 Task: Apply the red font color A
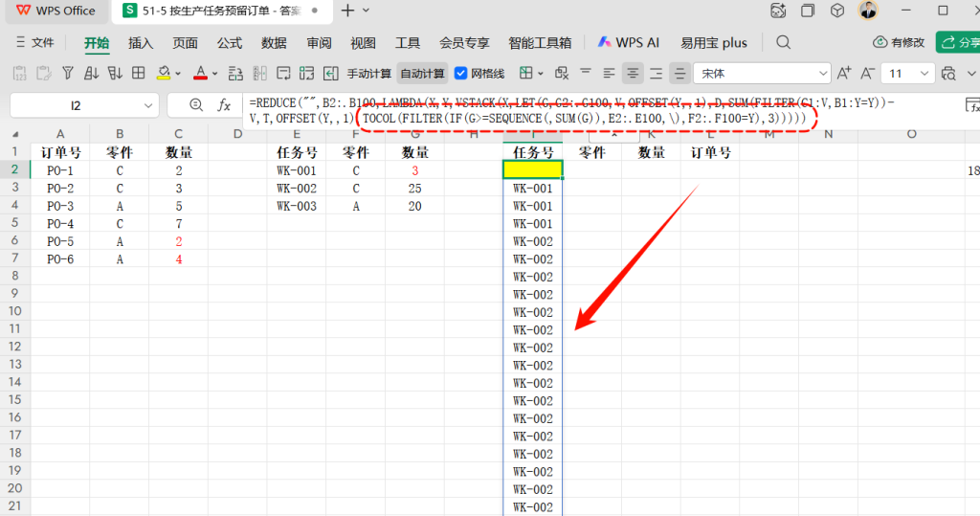click(x=200, y=73)
